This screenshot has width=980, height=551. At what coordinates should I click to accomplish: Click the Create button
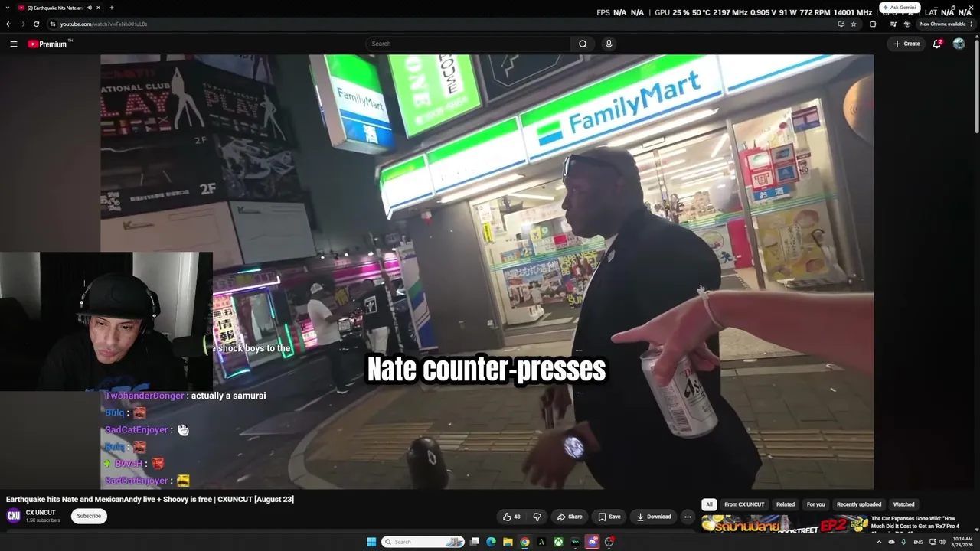pyautogui.click(x=906, y=44)
